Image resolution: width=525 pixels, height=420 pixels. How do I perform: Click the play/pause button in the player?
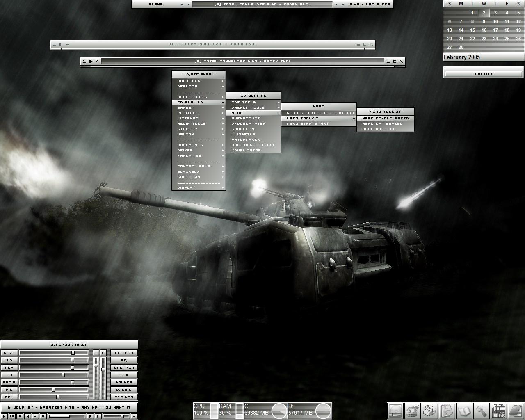pyautogui.click(x=12, y=416)
